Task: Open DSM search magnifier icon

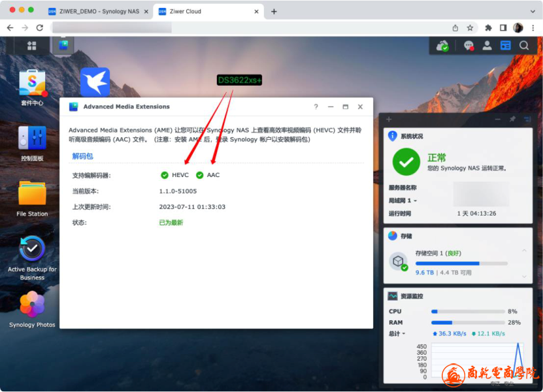Action: point(524,45)
